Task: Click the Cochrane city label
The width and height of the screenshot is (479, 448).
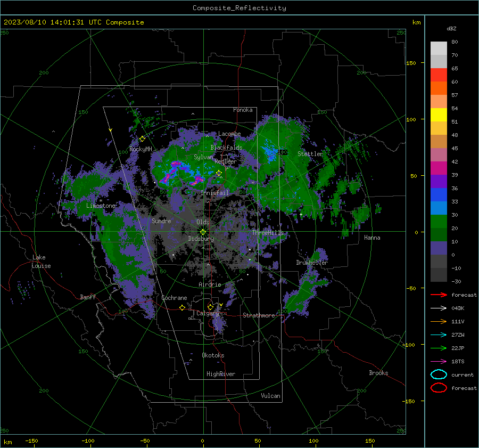Action: click(174, 298)
